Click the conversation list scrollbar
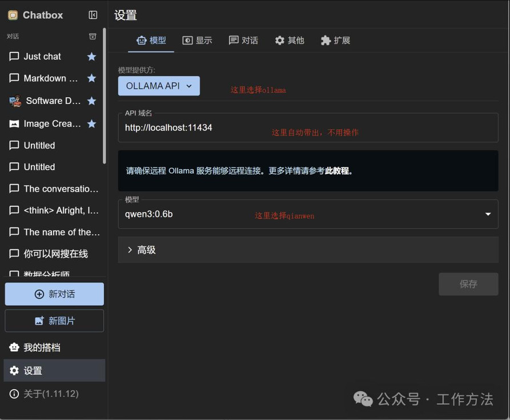This screenshot has height=420, width=510. 105,96
